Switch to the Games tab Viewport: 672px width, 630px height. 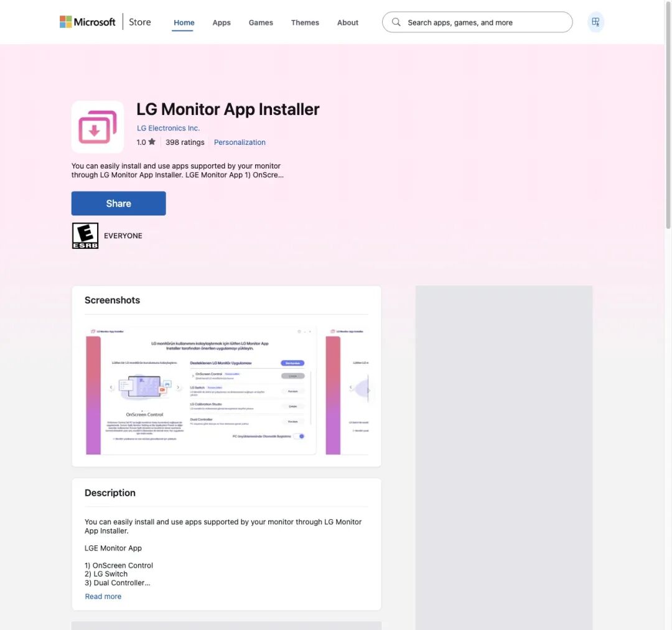[x=261, y=22]
